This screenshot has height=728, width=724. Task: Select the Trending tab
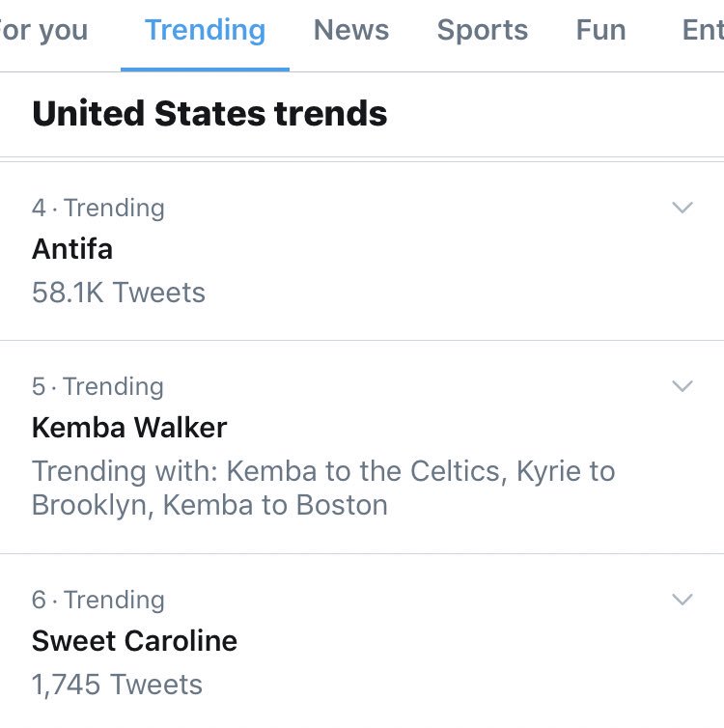[205, 30]
